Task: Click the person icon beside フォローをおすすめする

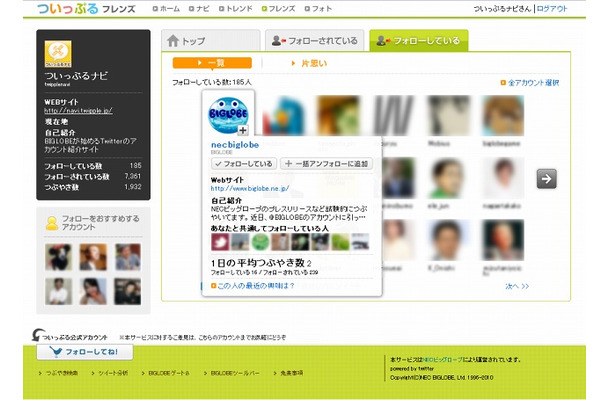Action: 52,223
